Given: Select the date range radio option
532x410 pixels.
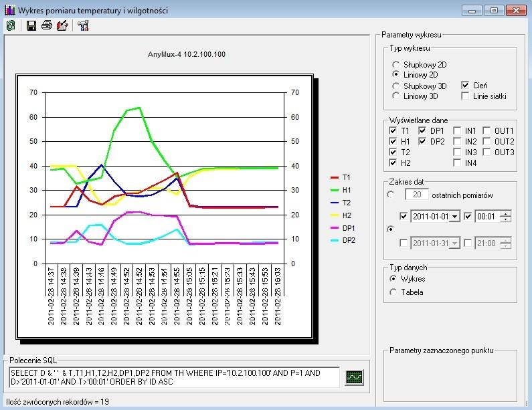Looking at the screenshot, I should (391, 229).
